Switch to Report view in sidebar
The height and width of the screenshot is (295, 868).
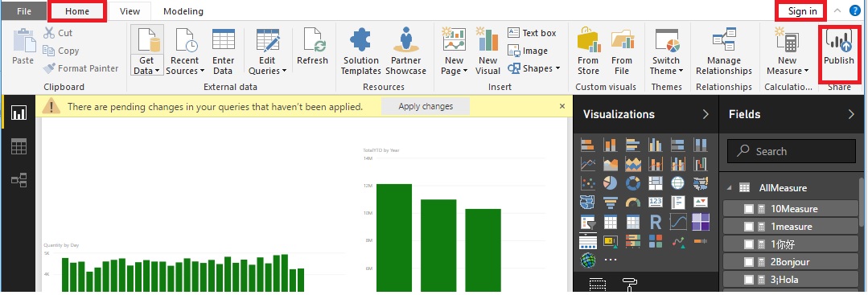[19, 113]
